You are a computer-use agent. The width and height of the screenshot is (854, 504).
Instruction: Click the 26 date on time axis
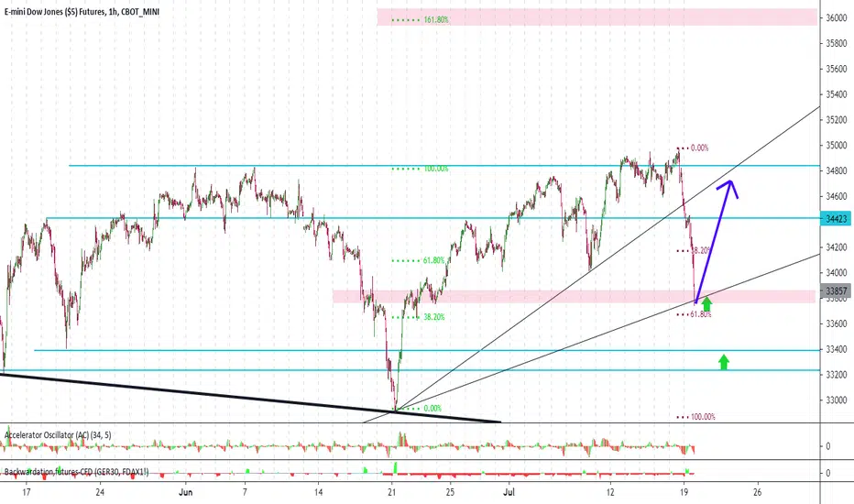point(758,492)
